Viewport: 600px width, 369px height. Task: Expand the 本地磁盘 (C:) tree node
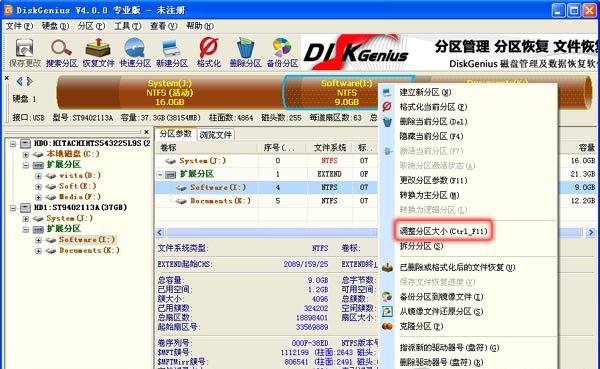point(26,154)
